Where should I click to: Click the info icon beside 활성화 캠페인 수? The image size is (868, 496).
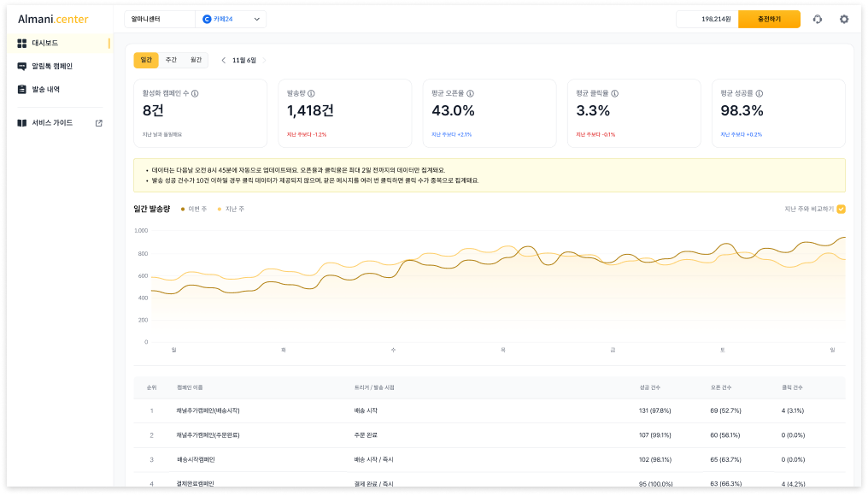click(195, 93)
